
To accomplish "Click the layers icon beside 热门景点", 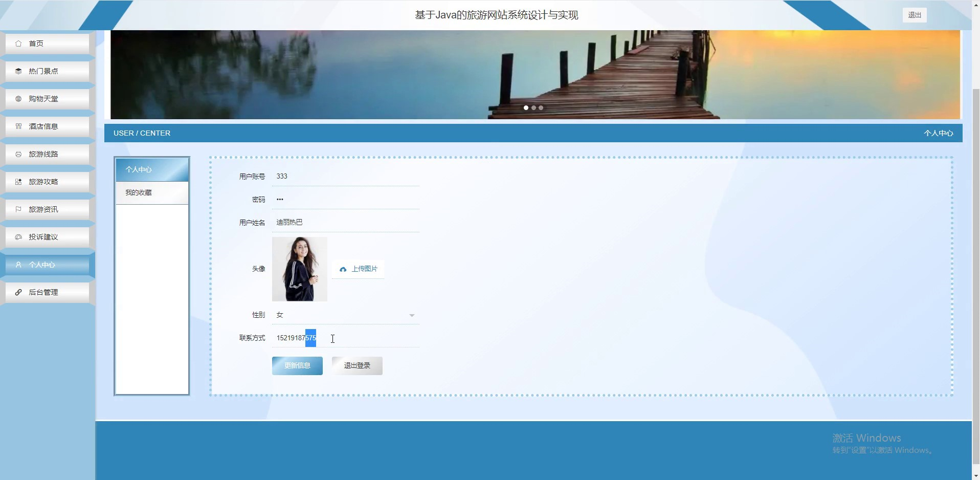I will tap(18, 71).
